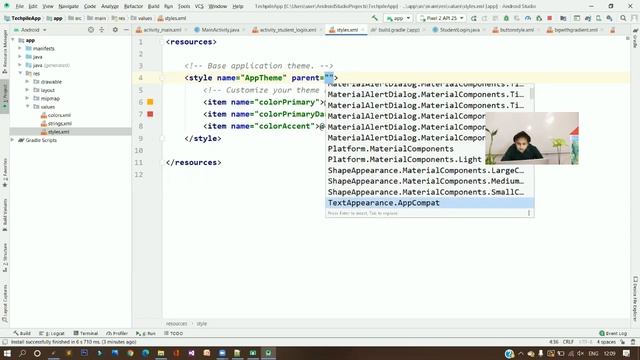Click the Profile app gauge icon

528,18
